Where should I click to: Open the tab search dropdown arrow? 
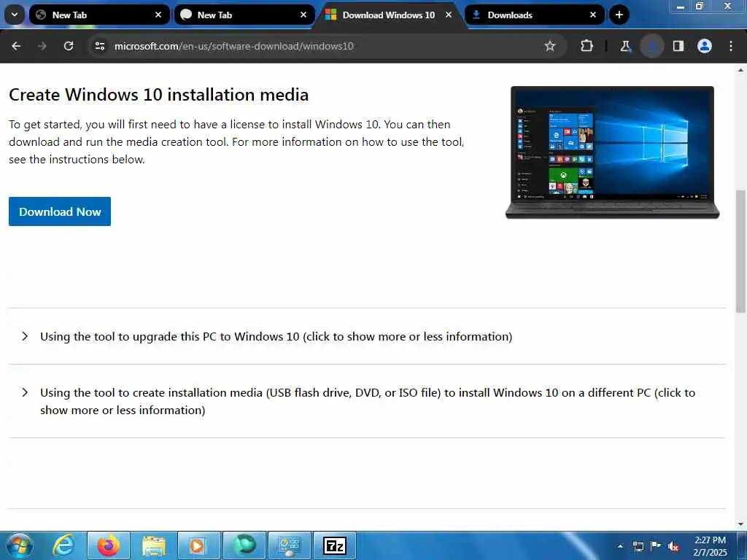tap(15, 15)
